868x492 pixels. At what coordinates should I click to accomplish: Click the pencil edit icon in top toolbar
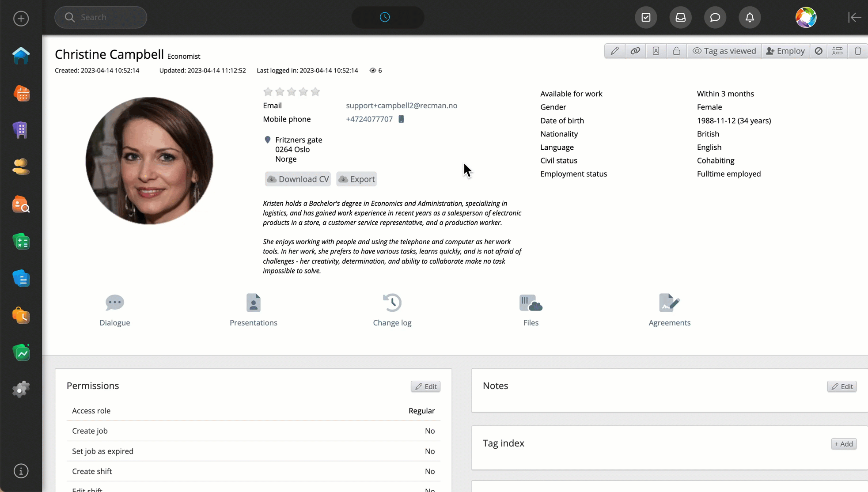point(614,51)
